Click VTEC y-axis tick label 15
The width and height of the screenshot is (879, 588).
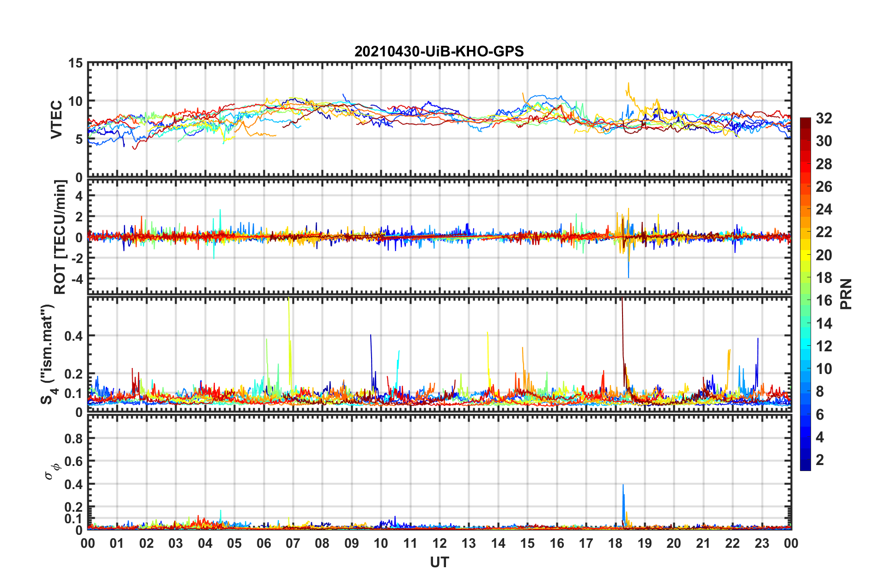(x=75, y=63)
